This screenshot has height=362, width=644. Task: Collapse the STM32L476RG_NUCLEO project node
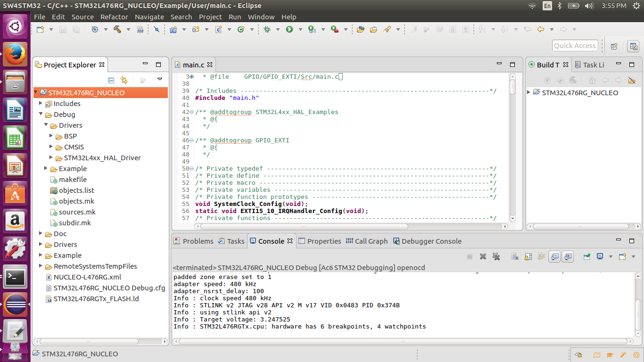[36, 92]
